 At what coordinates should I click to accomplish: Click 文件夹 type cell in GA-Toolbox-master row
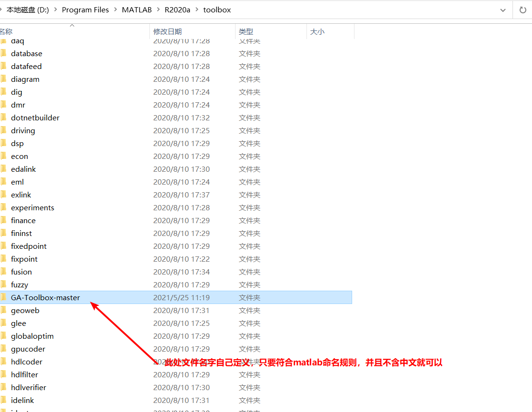(249, 298)
